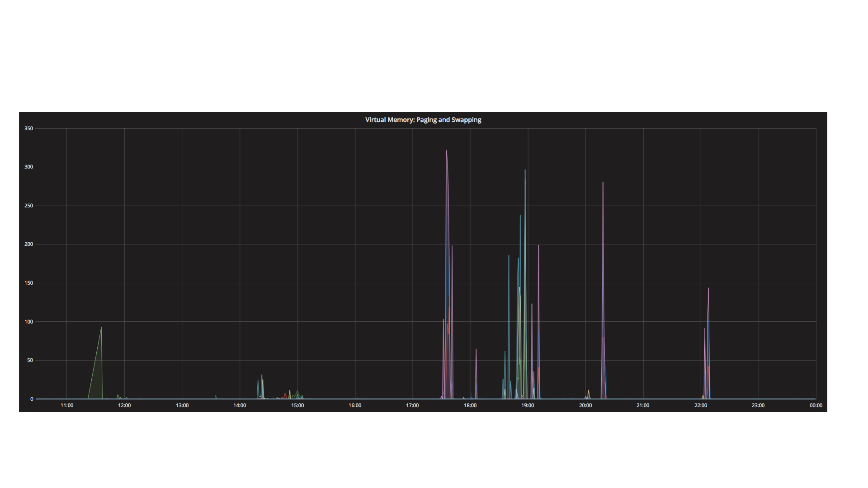Click the 23:00 time axis label
868x488 pixels.
(x=758, y=405)
